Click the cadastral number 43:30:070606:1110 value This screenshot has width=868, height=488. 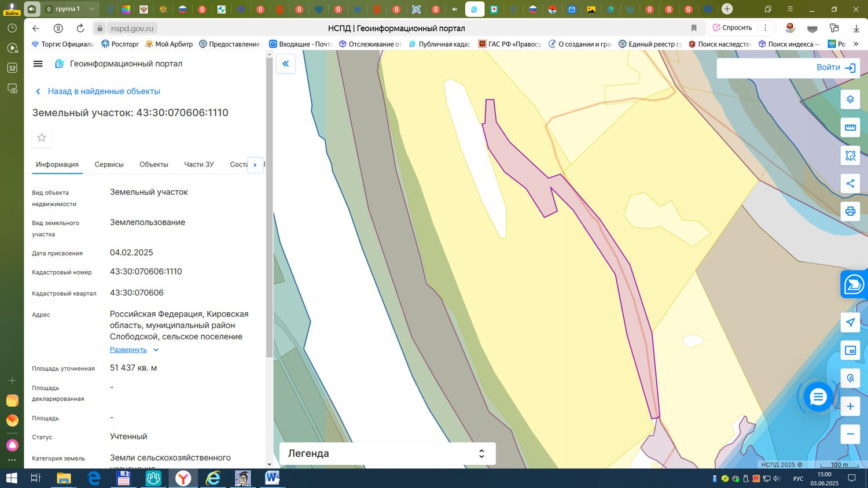tap(146, 272)
